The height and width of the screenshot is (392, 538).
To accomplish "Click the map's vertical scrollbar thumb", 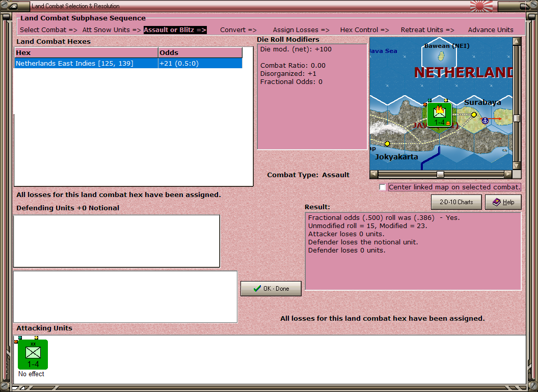I will [x=517, y=118].
